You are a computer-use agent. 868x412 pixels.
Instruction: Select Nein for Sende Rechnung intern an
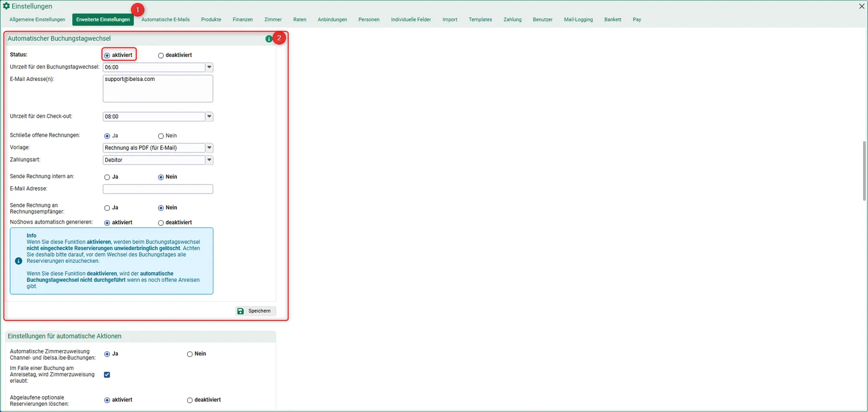[161, 178]
